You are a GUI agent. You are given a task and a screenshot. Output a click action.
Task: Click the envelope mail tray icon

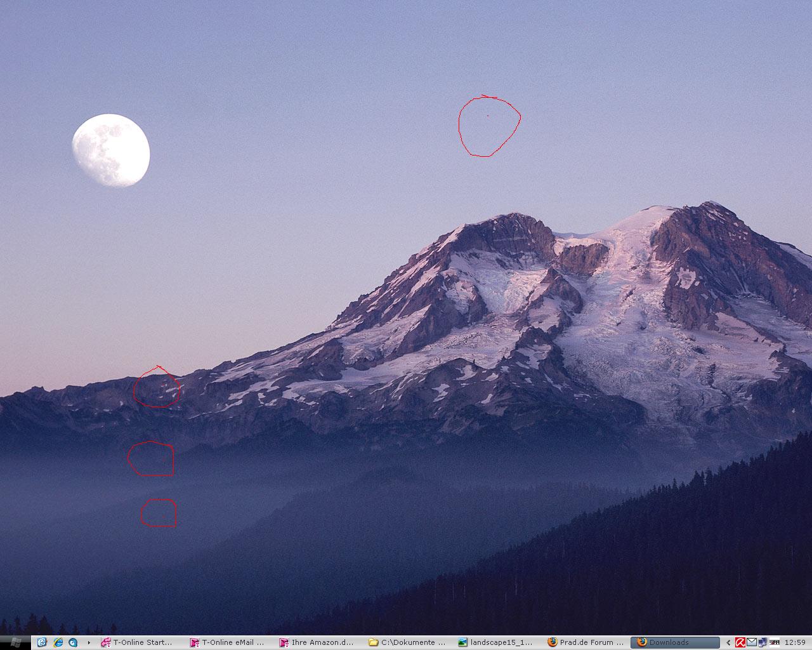tap(751, 642)
